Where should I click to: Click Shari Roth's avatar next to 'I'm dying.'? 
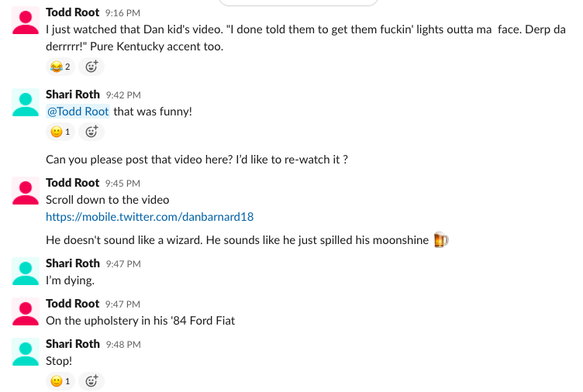click(x=26, y=271)
